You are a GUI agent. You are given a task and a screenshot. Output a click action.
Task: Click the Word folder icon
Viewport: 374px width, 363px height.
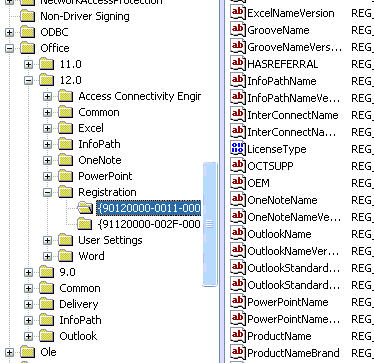pos(66,256)
